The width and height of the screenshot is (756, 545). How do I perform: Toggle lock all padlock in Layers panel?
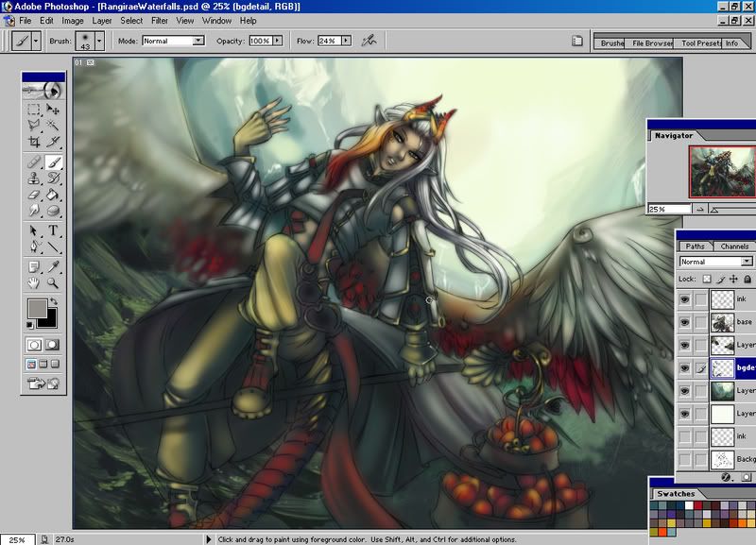[x=747, y=279]
